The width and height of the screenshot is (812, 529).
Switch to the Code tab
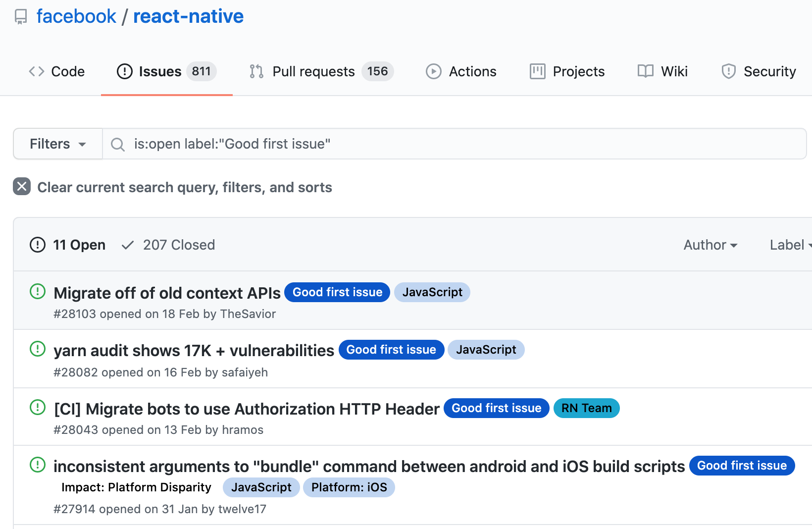(x=57, y=71)
